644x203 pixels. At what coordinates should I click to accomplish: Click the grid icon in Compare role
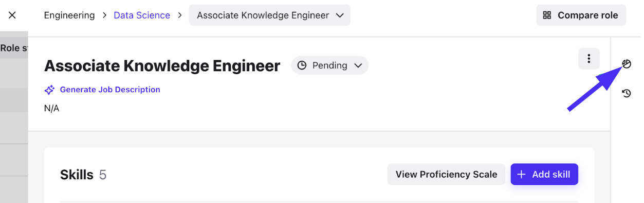pyautogui.click(x=547, y=15)
